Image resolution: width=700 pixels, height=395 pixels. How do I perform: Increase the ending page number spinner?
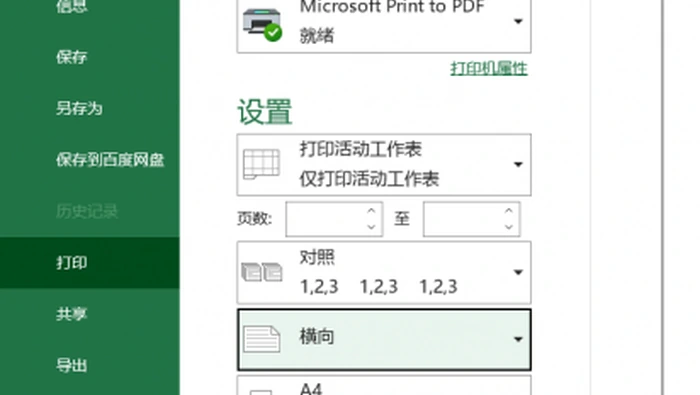(x=508, y=211)
